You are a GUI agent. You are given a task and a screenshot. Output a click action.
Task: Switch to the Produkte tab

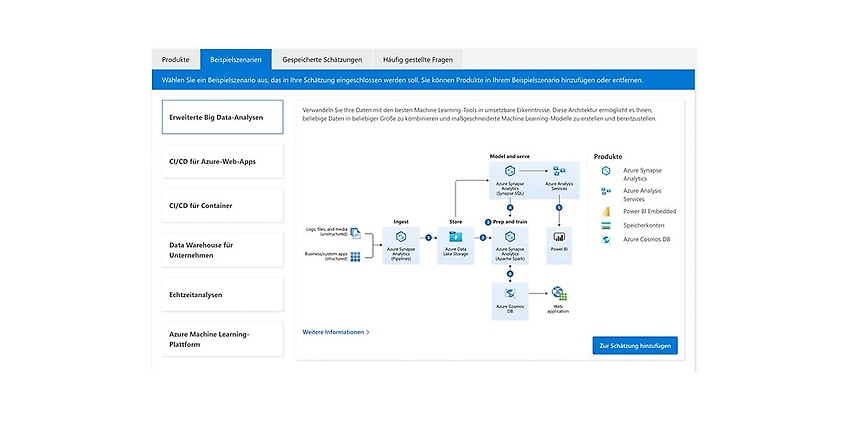[x=176, y=59]
